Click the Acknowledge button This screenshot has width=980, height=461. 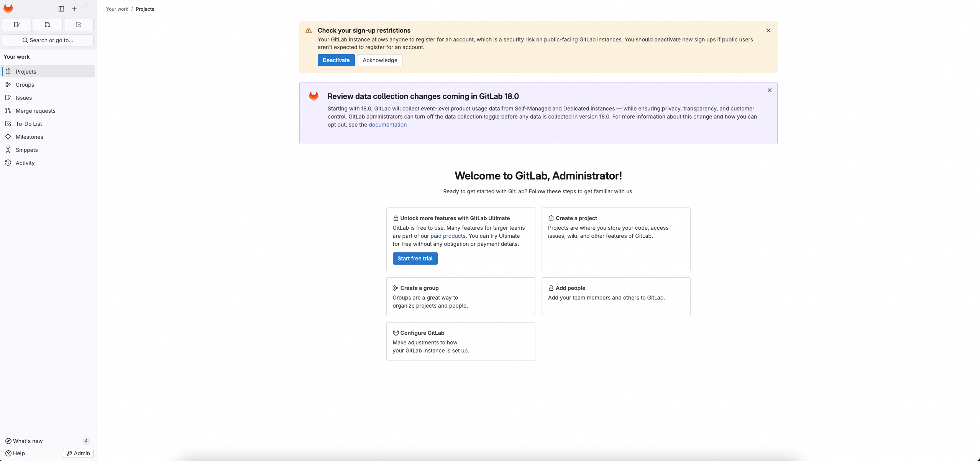(x=380, y=60)
